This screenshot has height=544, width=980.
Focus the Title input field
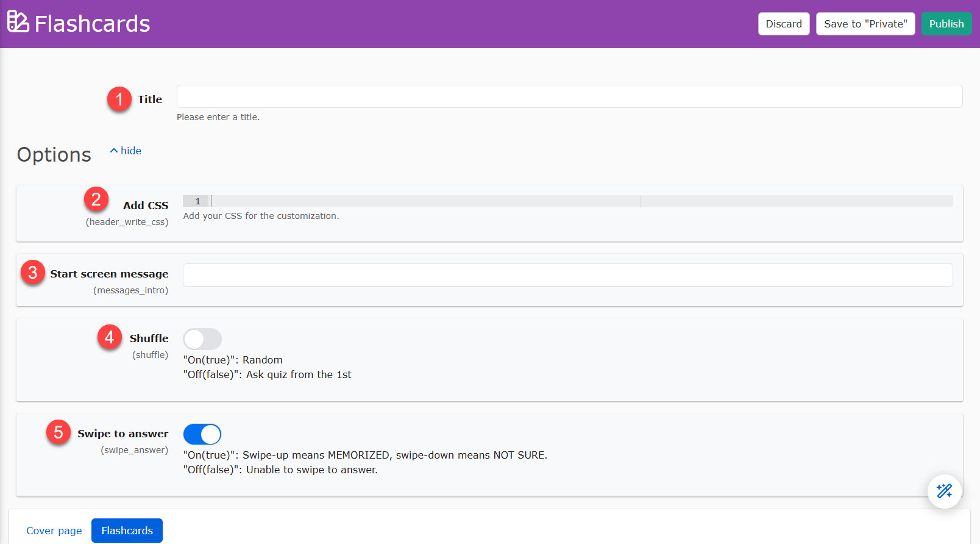569,96
